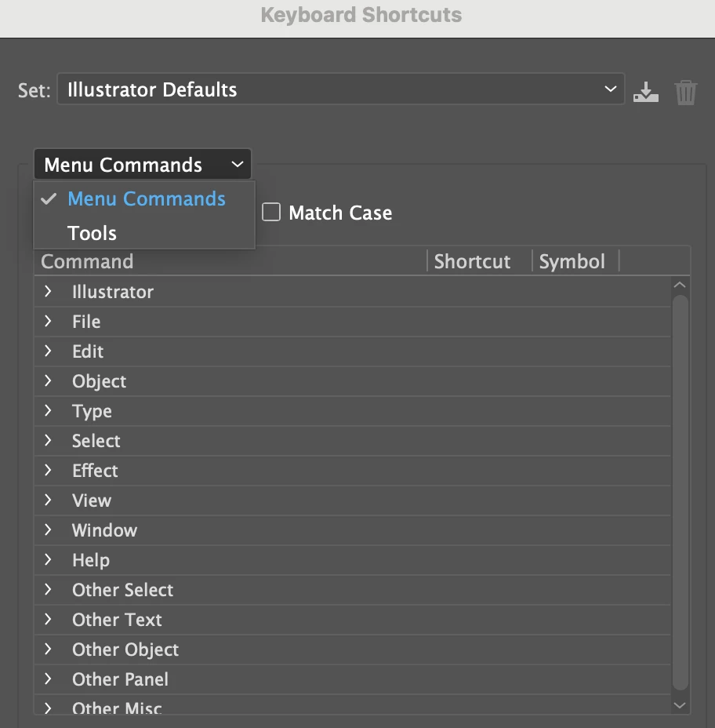Click the Shortcut column header
Screen dimensions: 715x728
click(472, 261)
